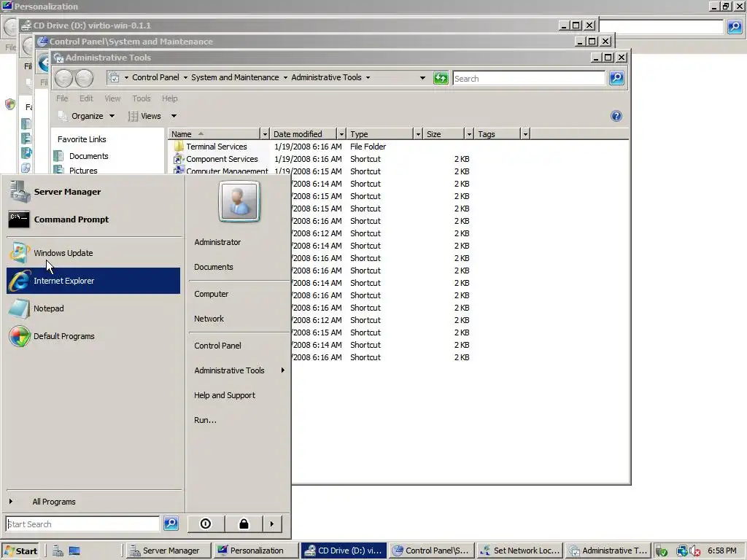
Task: Click the power button in Start menu
Action: pos(206,524)
